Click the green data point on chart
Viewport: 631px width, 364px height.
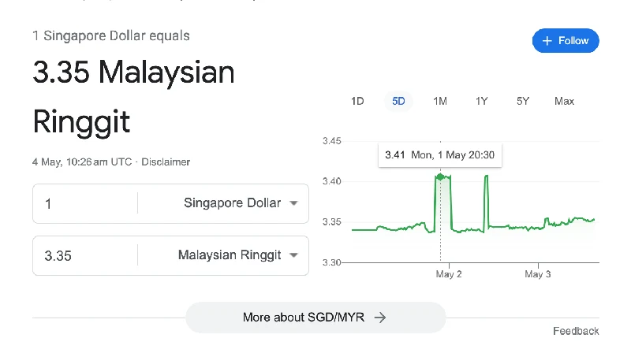[x=440, y=176]
